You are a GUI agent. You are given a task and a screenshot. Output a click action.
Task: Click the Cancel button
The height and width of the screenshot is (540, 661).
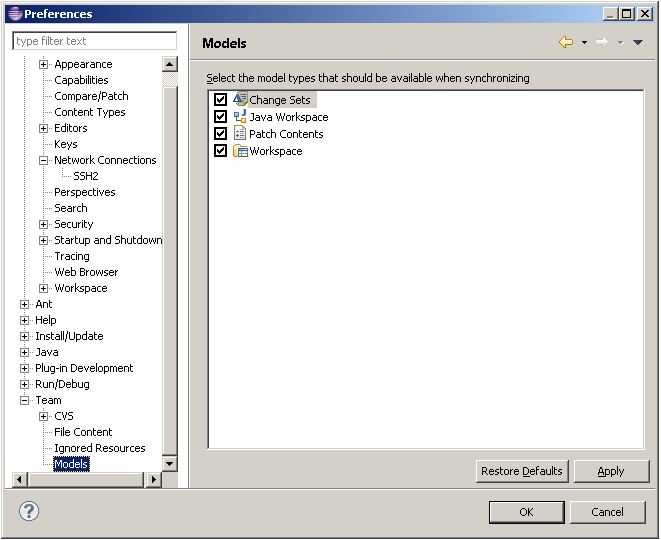[x=607, y=512]
